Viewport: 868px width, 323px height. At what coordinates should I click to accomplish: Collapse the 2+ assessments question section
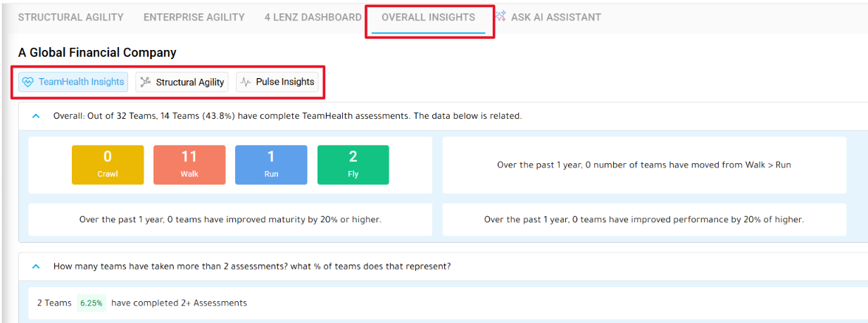(x=36, y=267)
